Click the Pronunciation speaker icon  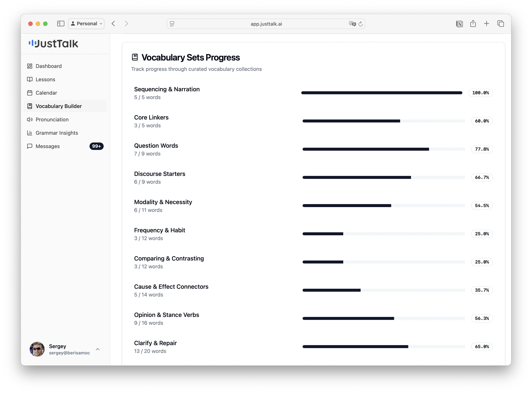(x=30, y=119)
